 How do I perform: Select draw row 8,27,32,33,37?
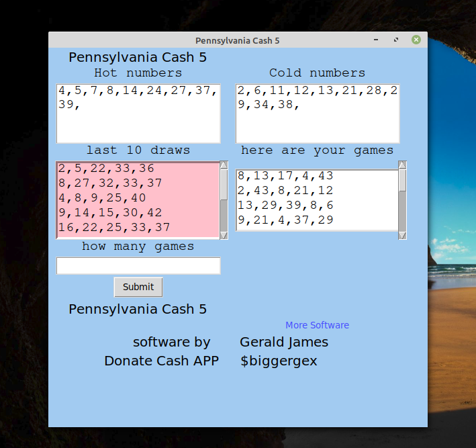click(110, 183)
